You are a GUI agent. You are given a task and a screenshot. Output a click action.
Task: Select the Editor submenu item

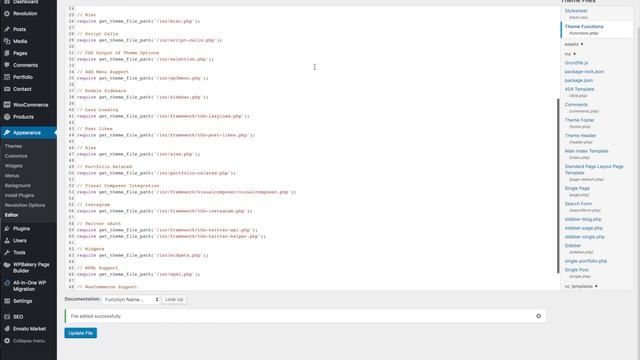coord(11,215)
